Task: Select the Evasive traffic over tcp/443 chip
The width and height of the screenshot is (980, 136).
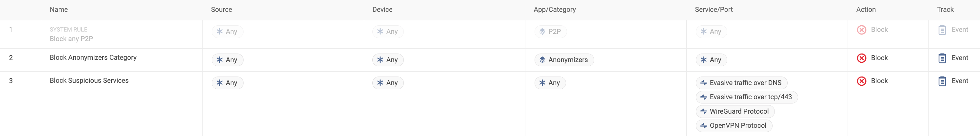Action: point(747,97)
